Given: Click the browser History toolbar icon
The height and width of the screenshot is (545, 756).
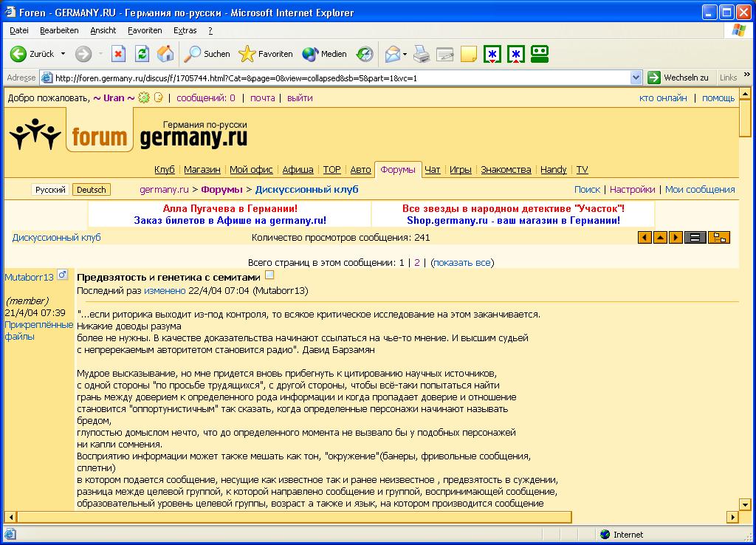Looking at the screenshot, I should click(365, 54).
